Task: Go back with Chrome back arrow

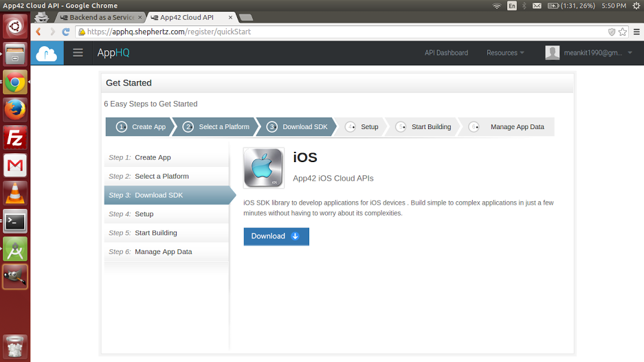Action: point(38,32)
